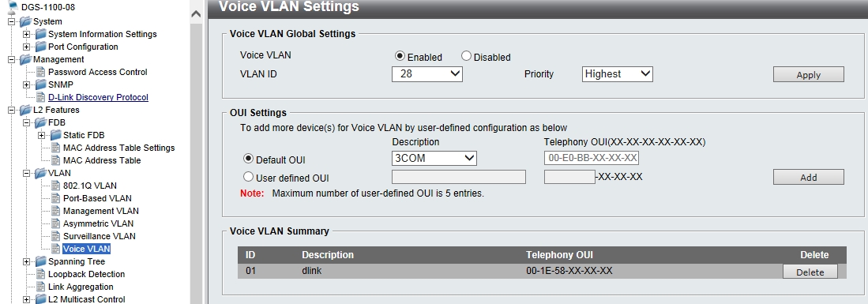
Task: Open Management VLAN in the tree
Action: click(x=101, y=211)
